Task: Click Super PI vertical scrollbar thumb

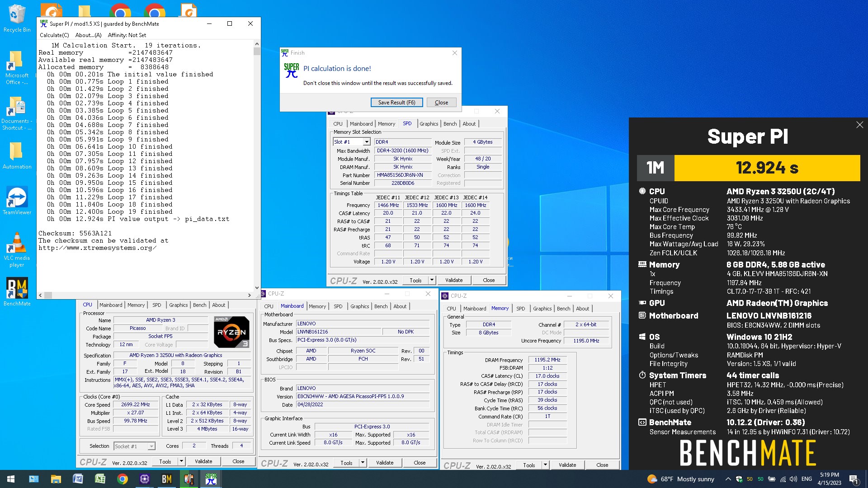Action: [257, 51]
